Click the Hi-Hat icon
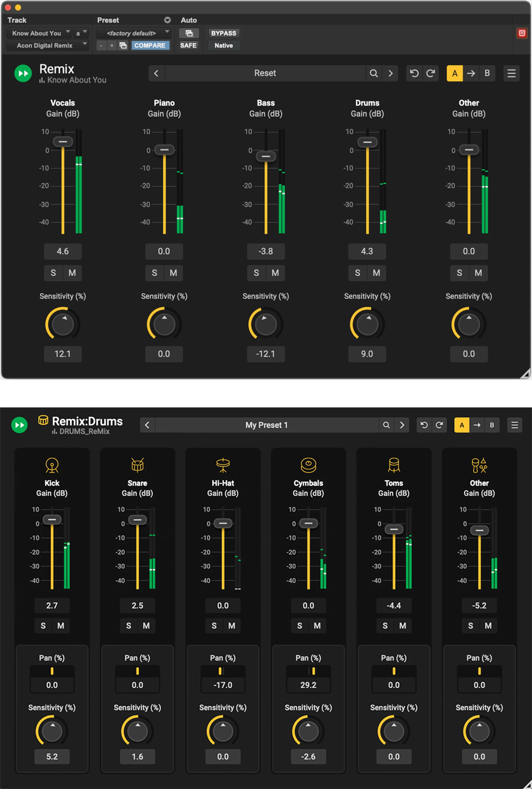The image size is (532, 789). tap(223, 465)
